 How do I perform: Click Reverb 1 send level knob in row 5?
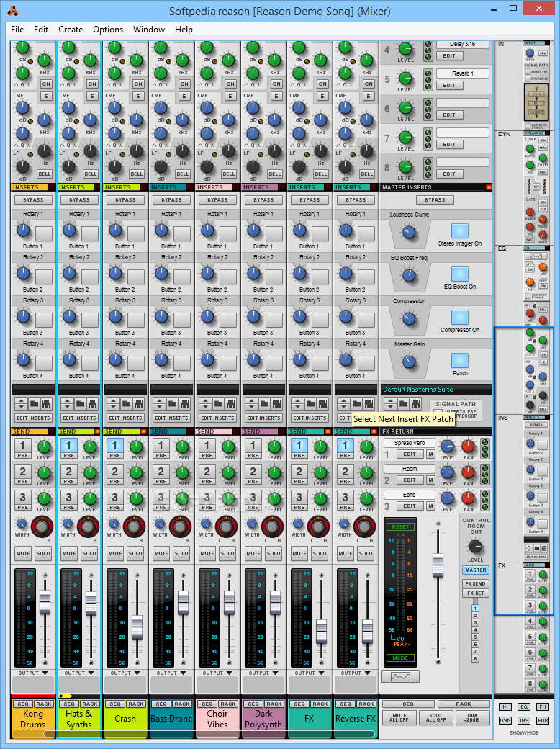pos(405,77)
